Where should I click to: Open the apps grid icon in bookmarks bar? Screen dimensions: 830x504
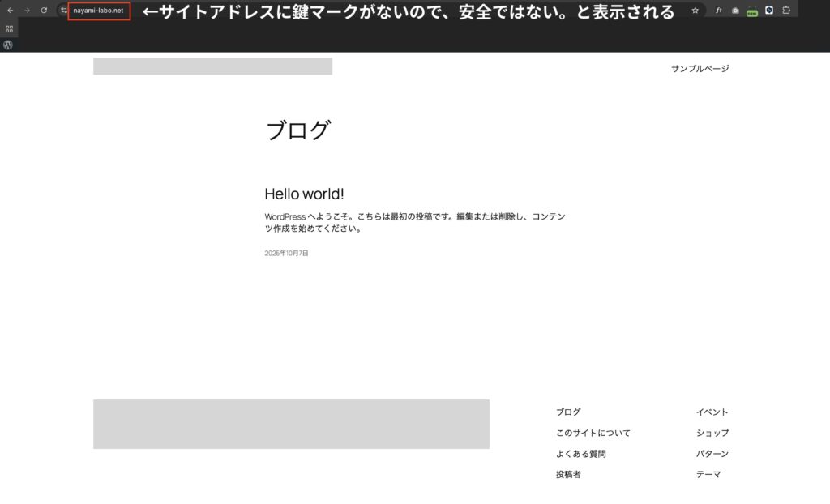coord(9,28)
